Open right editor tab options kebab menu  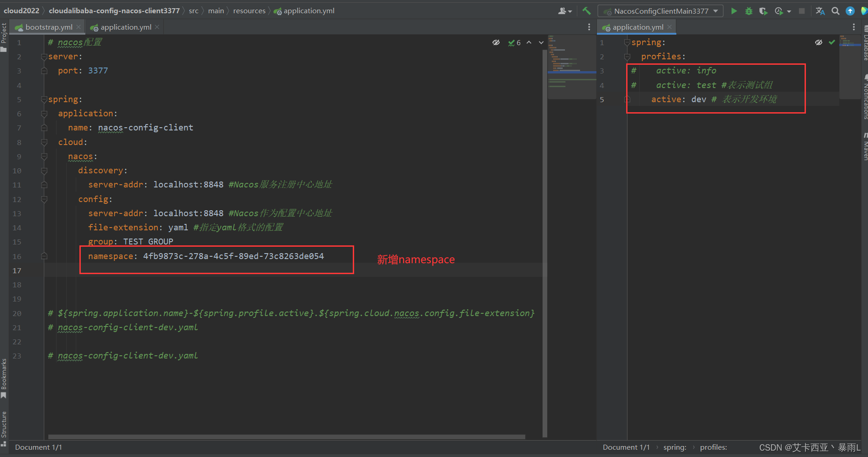pos(854,27)
